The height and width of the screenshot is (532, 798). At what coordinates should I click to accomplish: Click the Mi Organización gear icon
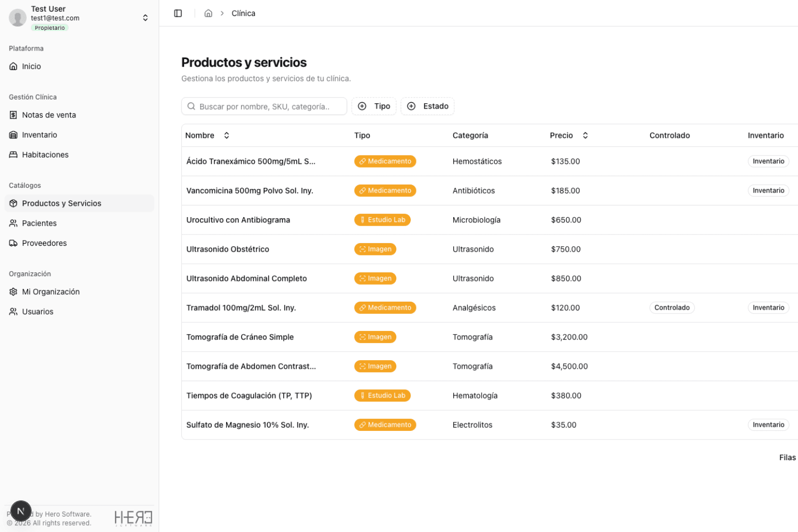click(13, 292)
